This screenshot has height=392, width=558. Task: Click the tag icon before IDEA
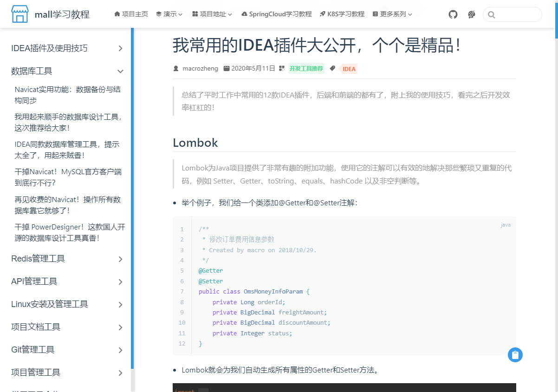pos(332,69)
